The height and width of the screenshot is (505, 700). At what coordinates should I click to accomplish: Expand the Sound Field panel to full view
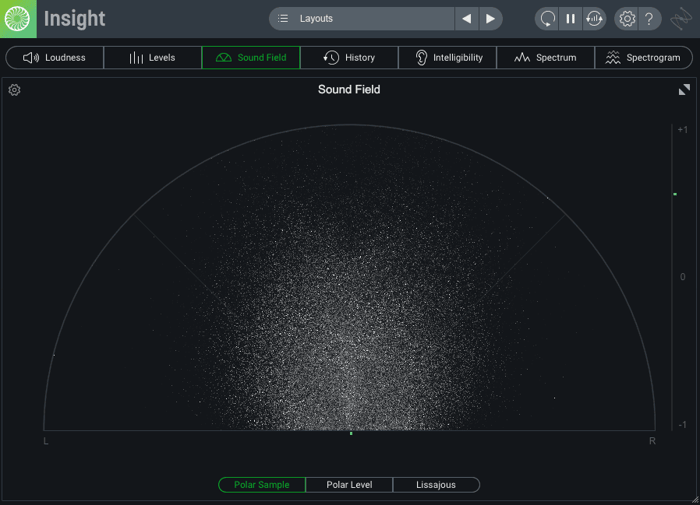tap(684, 90)
